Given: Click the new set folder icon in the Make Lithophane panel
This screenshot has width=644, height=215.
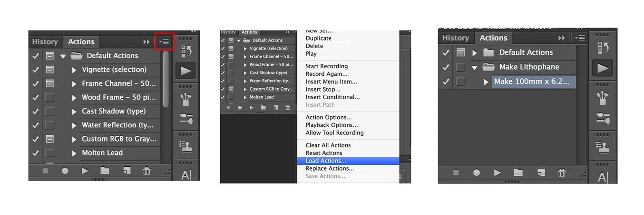Looking at the screenshot, I should click(x=518, y=173).
